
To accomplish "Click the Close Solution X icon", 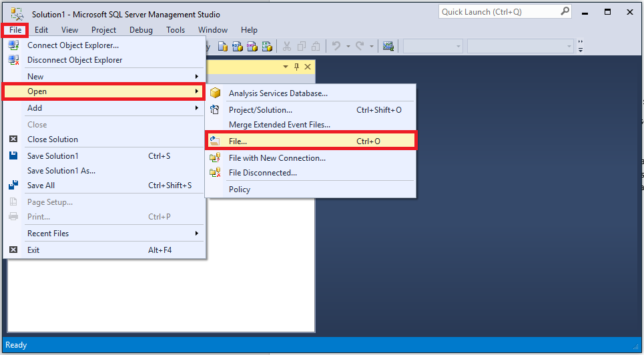I will tap(13, 139).
